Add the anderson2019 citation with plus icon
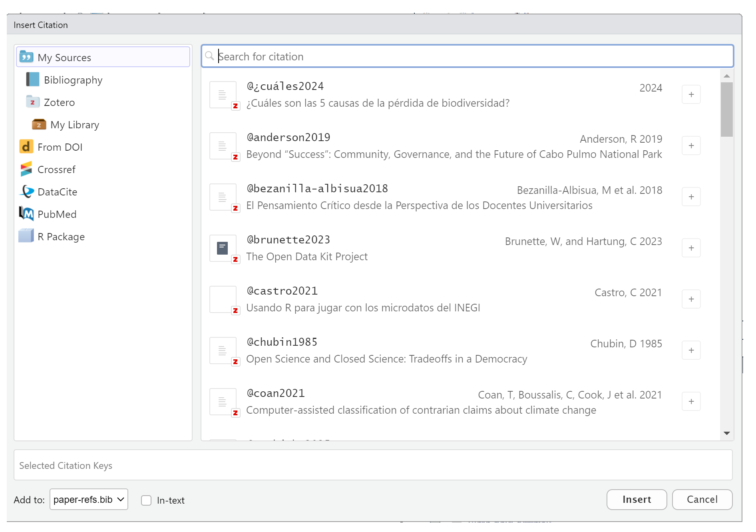This screenshot has height=532, width=756. coord(691,146)
